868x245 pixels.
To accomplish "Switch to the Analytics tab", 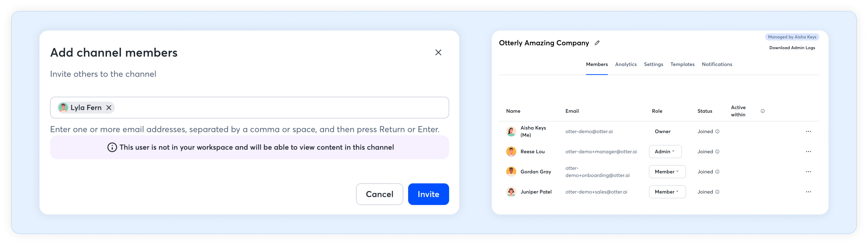I will tap(626, 64).
